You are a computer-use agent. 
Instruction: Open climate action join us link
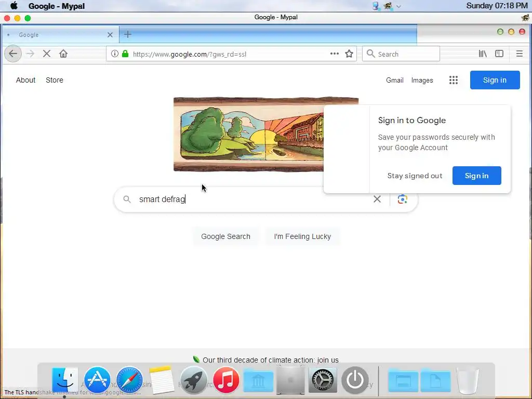point(270,360)
